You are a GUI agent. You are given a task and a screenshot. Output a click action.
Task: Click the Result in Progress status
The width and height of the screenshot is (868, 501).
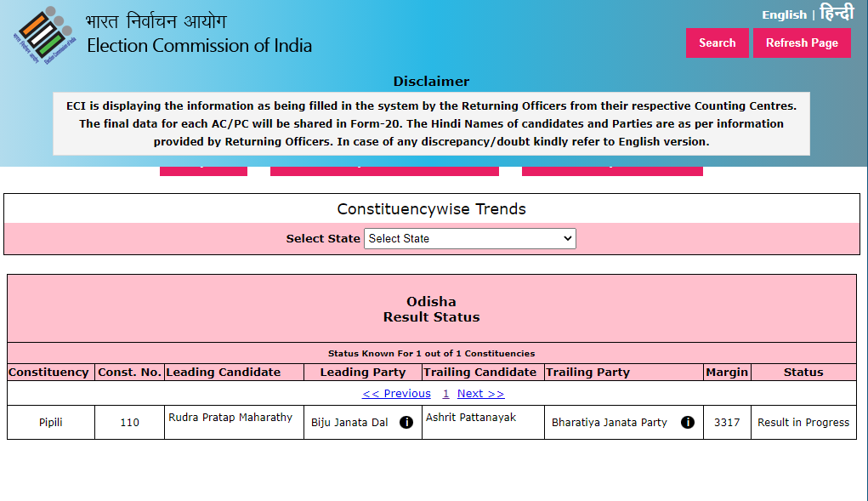tap(803, 423)
